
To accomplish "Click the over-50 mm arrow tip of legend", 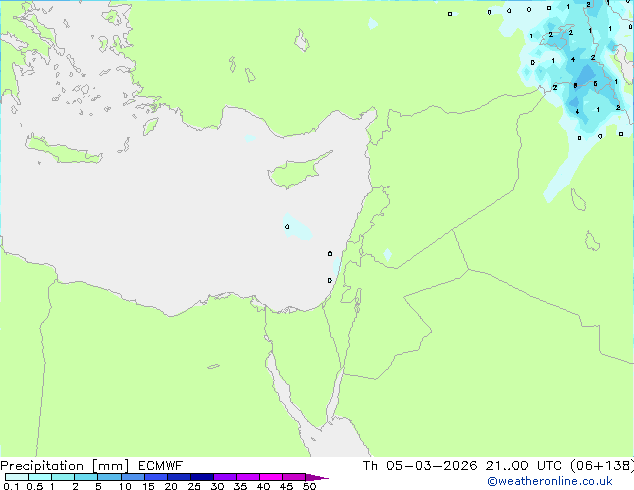I will (x=317, y=477).
